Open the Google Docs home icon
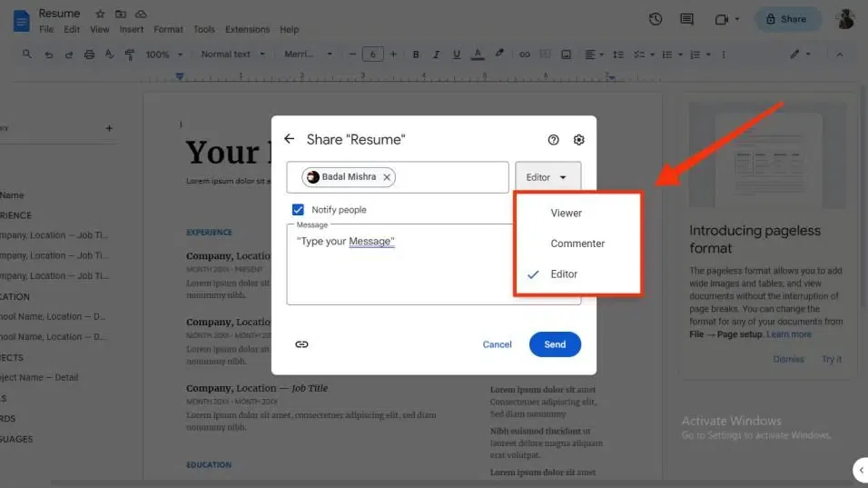 coord(21,21)
